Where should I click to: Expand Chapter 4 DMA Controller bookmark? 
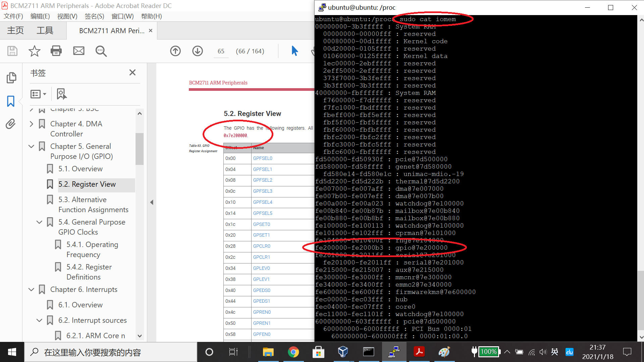tap(31, 124)
